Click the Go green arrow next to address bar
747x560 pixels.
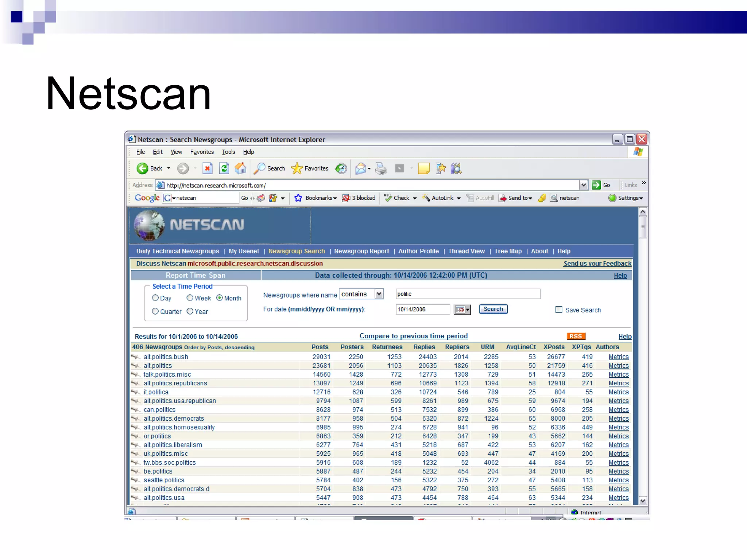pyautogui.click(x=596, y=185)
